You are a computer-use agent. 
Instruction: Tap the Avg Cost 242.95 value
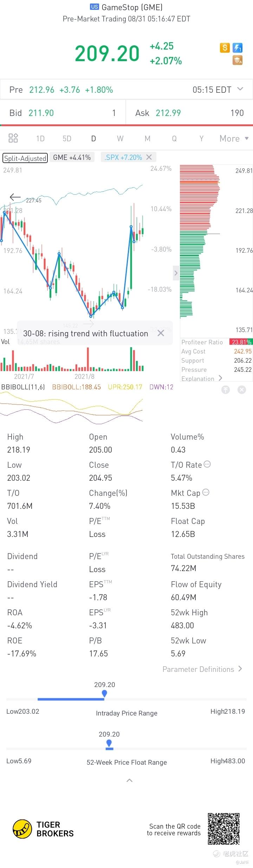coord(243,351)
